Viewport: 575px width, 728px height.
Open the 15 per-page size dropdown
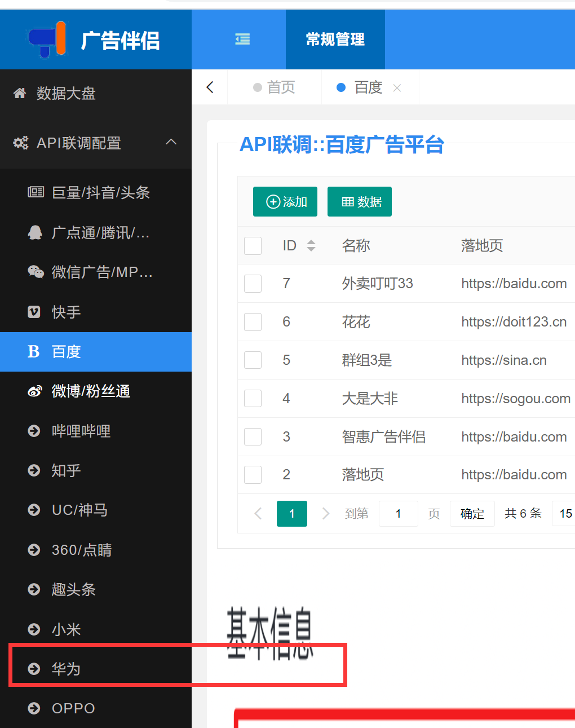(x=564, y=514)
